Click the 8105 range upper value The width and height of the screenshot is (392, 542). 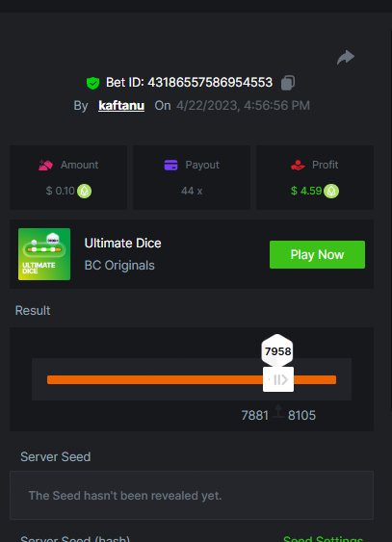(301, 415)
